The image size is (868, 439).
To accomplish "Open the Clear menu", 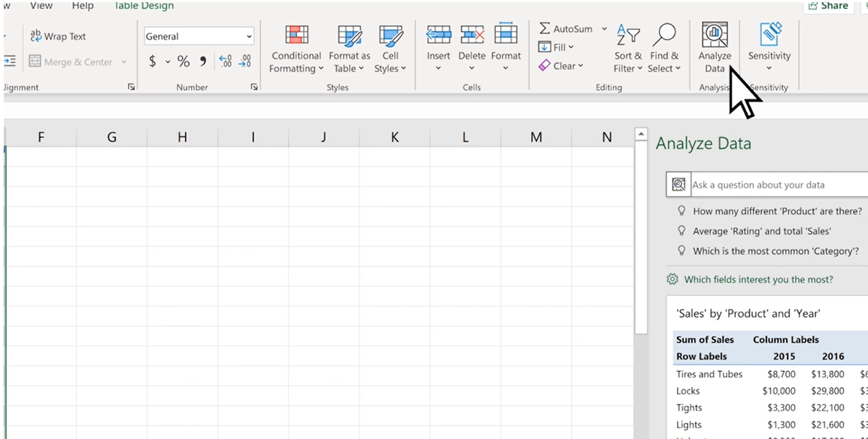I will click(x=561, y=66).
